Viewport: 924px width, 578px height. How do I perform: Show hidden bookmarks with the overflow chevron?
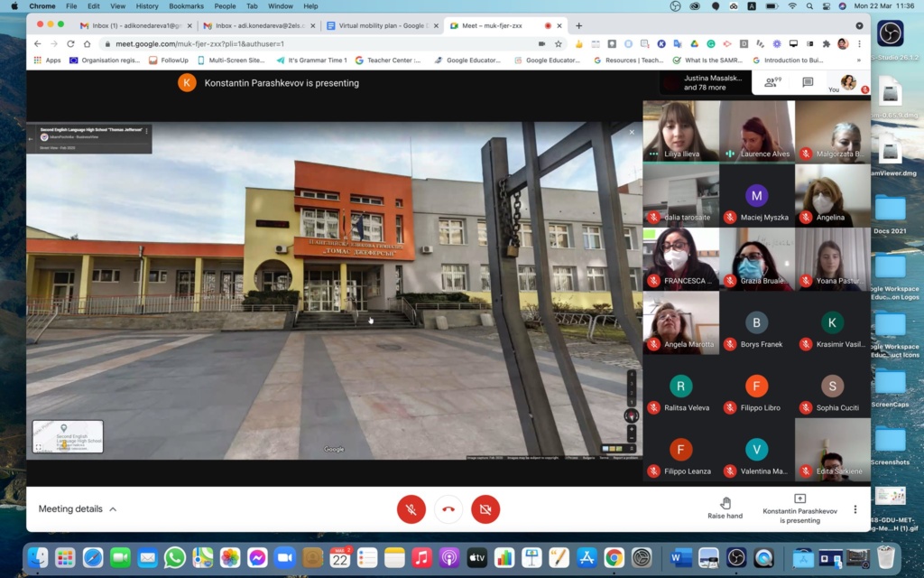858,61
